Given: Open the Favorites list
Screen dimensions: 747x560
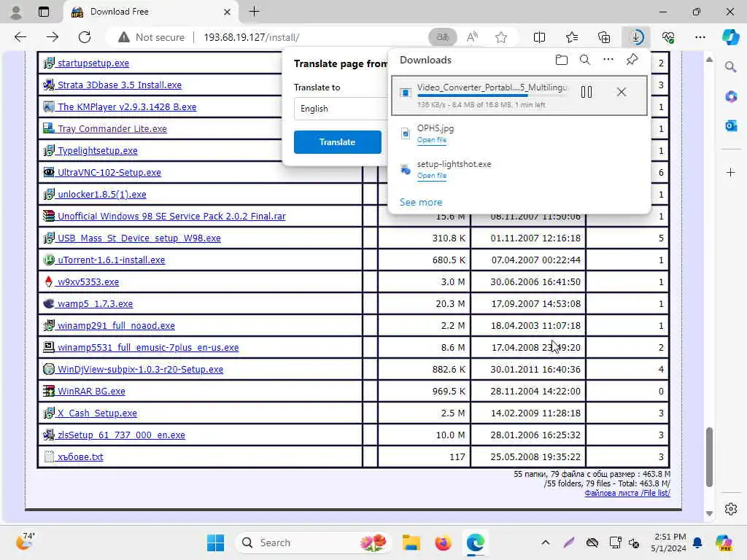Looking at the screenshot, I should [x=572, y=37].
